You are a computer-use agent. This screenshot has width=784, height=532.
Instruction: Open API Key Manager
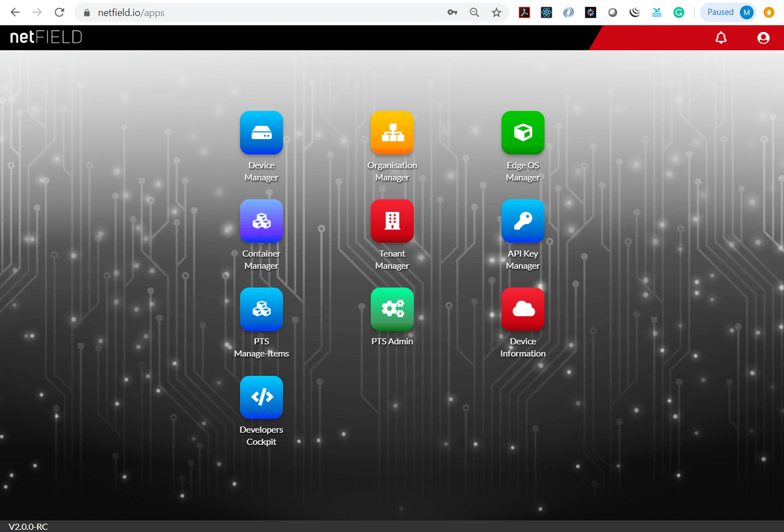[x=523, y=221]
